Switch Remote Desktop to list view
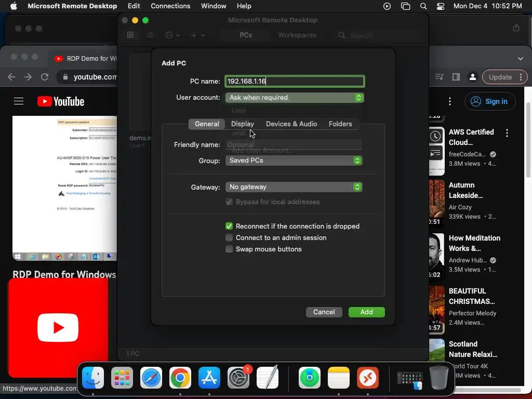 click(x=150, y=35)
